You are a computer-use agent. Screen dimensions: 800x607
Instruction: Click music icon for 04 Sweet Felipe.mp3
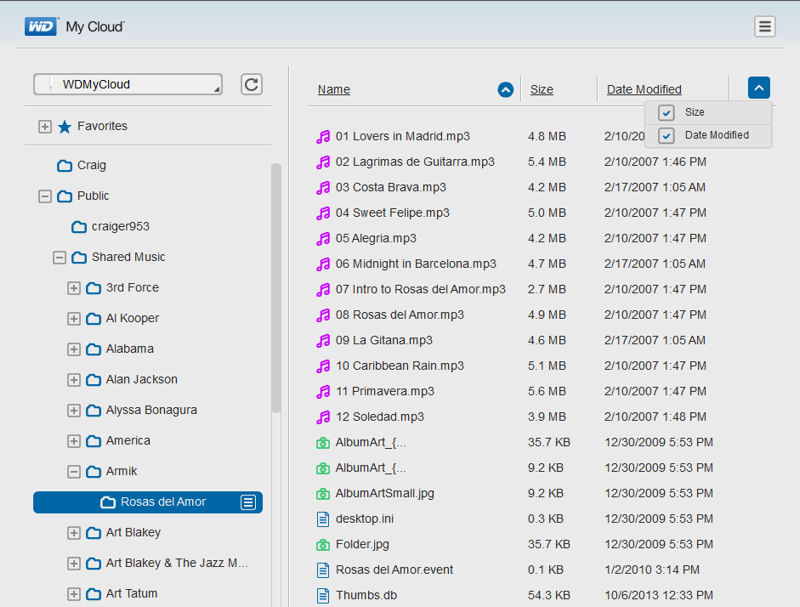point(323,213)
